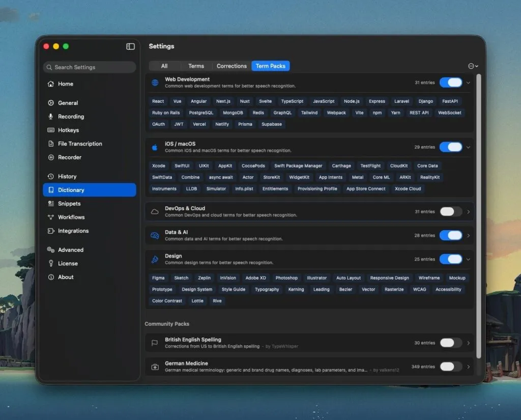521x420 pixels.
Task: Click the TestFlight term tag
Action: pos(370,165)
